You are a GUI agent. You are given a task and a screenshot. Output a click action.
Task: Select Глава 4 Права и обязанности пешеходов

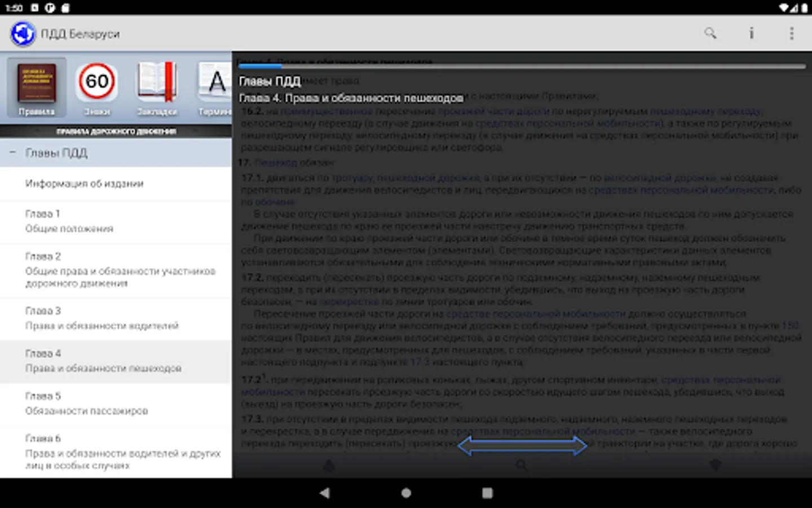click(116, 361)
